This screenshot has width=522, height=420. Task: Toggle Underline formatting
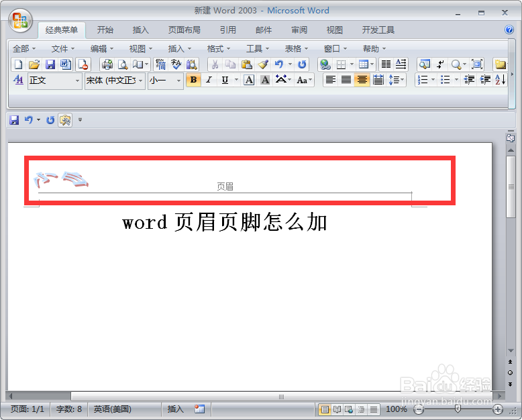coord(225,80)
